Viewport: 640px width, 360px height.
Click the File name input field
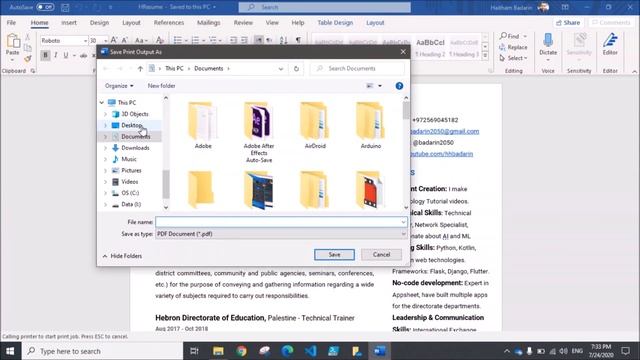pyautogui.click(x=281, y=222)
